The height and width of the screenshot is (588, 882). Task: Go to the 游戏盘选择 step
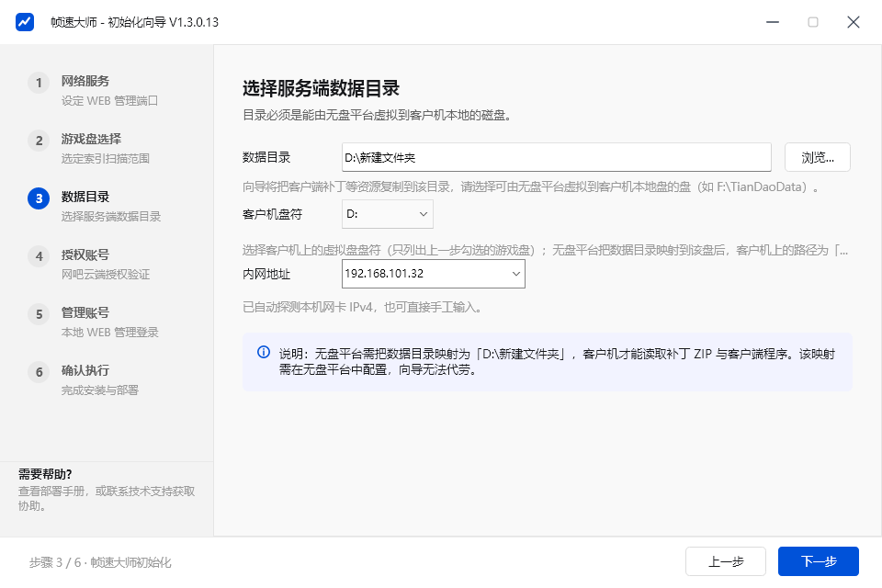(x=91, y=139)
